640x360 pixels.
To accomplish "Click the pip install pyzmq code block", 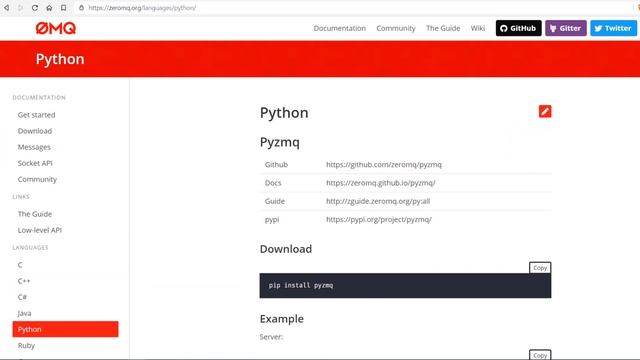I will [405, 286].
